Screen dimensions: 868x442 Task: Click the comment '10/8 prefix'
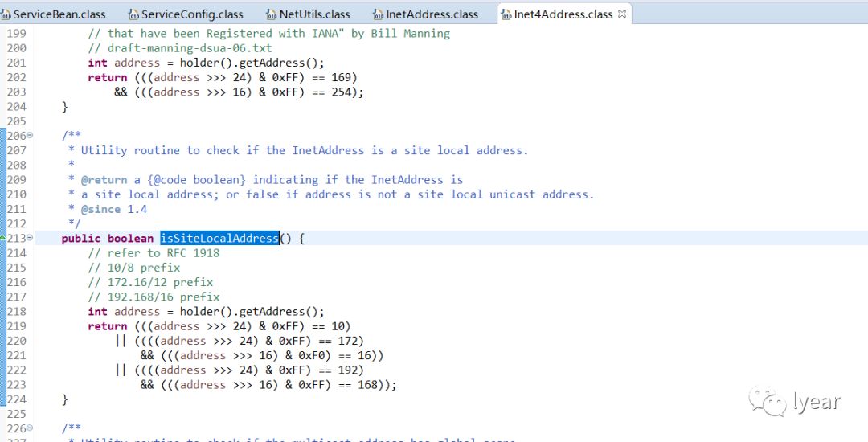[134, 268]
